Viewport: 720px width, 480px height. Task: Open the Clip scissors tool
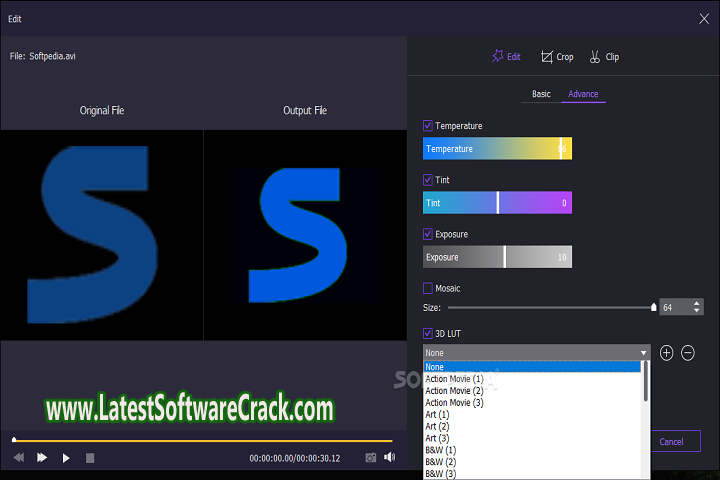(x=596, y=57)
